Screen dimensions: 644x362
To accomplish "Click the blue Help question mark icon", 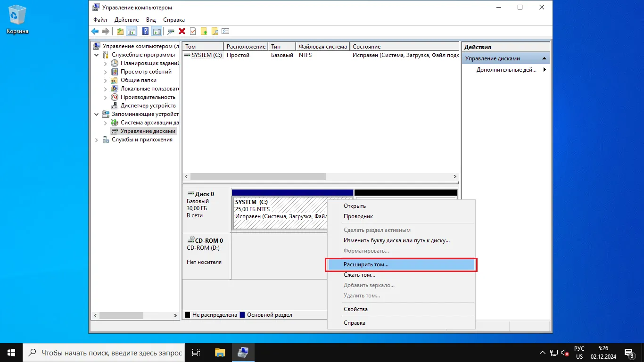I will coord(146,32).
